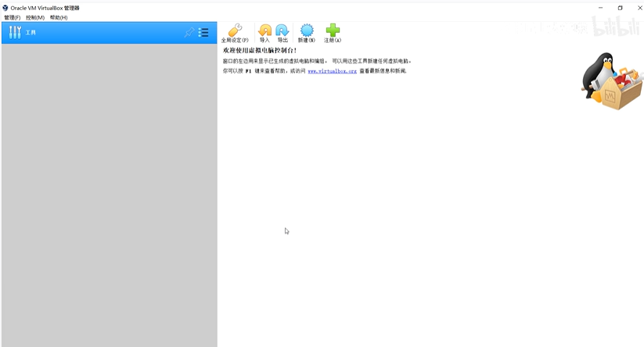Select the Tools (工具) item in sidebar
Image resolution: width=644 pixels, height=347 pixels.
(110, 32)
